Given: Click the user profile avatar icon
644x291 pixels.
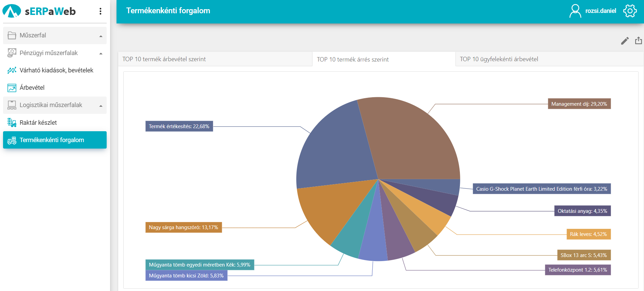Looking at the screenshot, I should pos(575,11).
